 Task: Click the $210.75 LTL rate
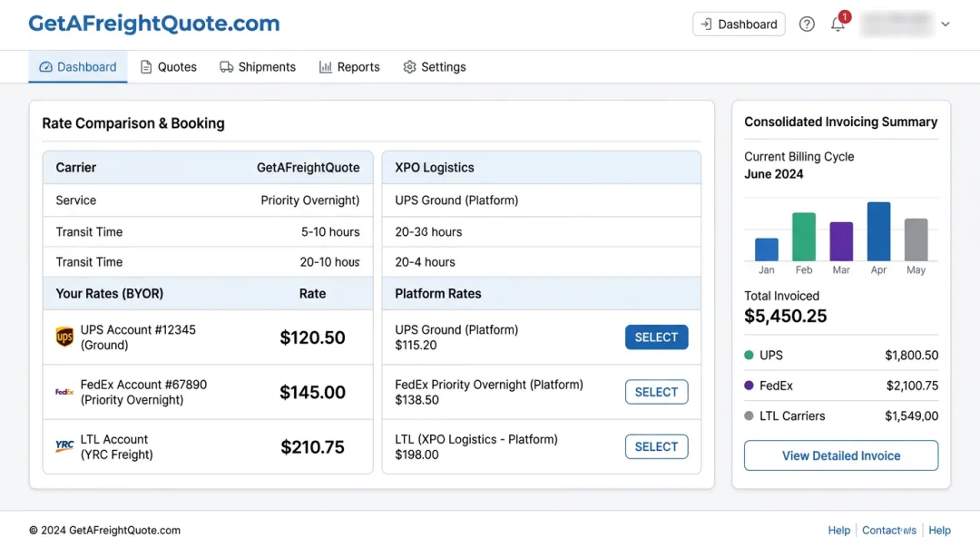coord(312,447)
